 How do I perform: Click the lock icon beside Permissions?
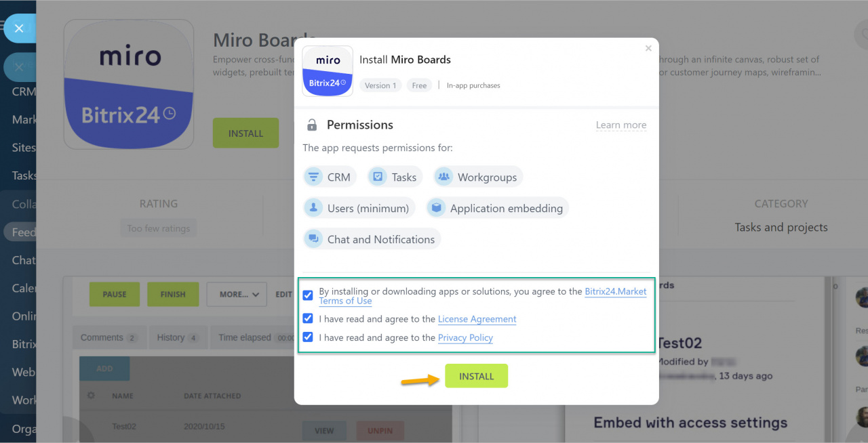coord(312,125)
